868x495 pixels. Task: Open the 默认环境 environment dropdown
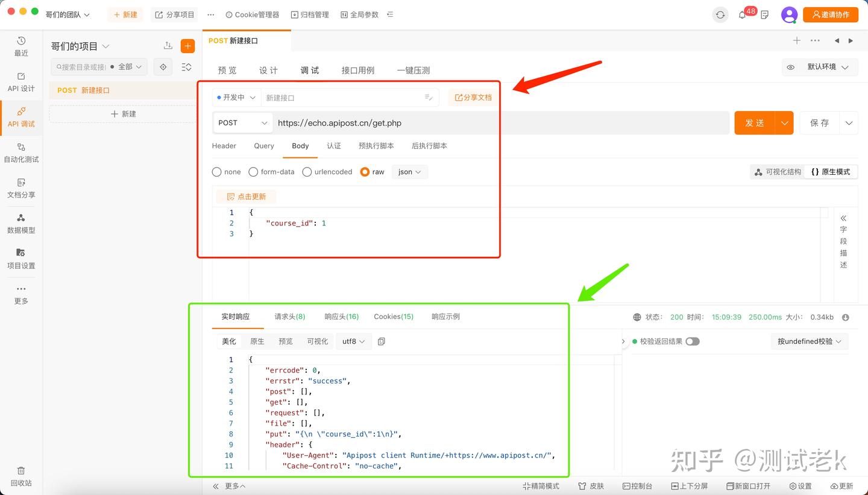pos(820,67)
